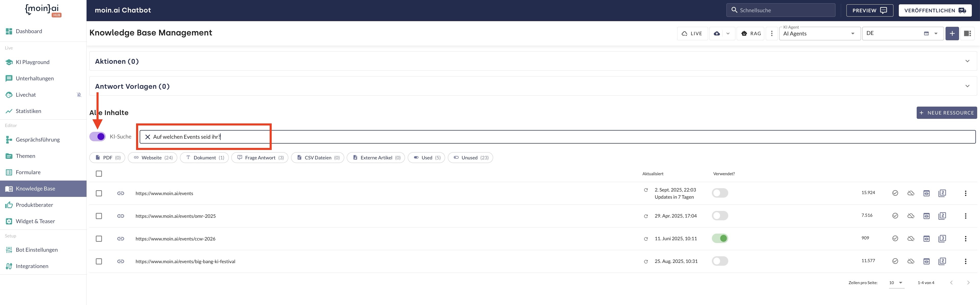Toggle the KI-Suche switch off
This screenshot has width=980, height=305.
[98, 136]
